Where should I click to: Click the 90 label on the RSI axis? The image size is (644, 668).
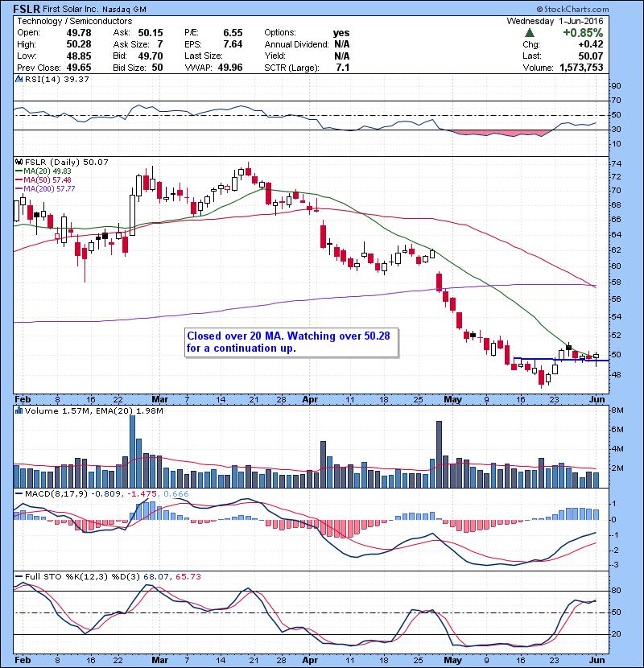pyautogui.click(x=617, y=86)
